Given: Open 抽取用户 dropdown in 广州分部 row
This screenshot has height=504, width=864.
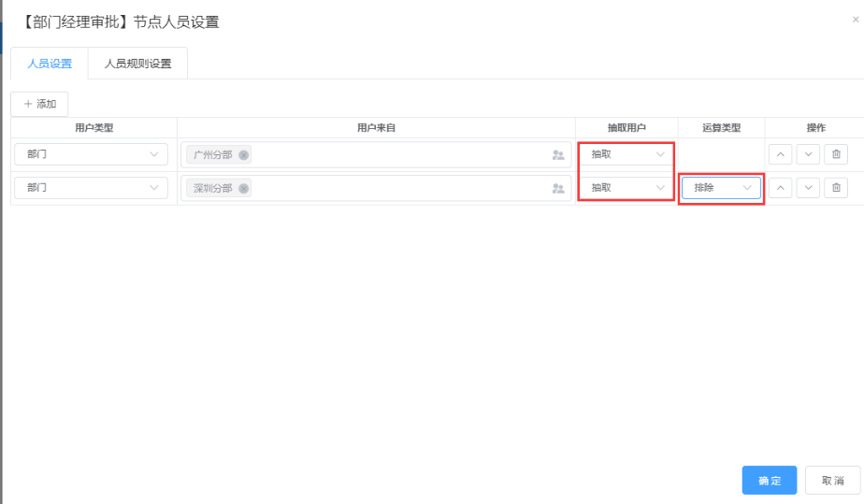Looking at the screenshot, I should coord(626,154).
